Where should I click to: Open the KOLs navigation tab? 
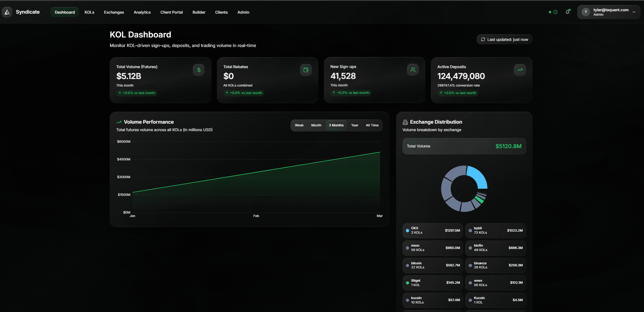tap(89, 12)
